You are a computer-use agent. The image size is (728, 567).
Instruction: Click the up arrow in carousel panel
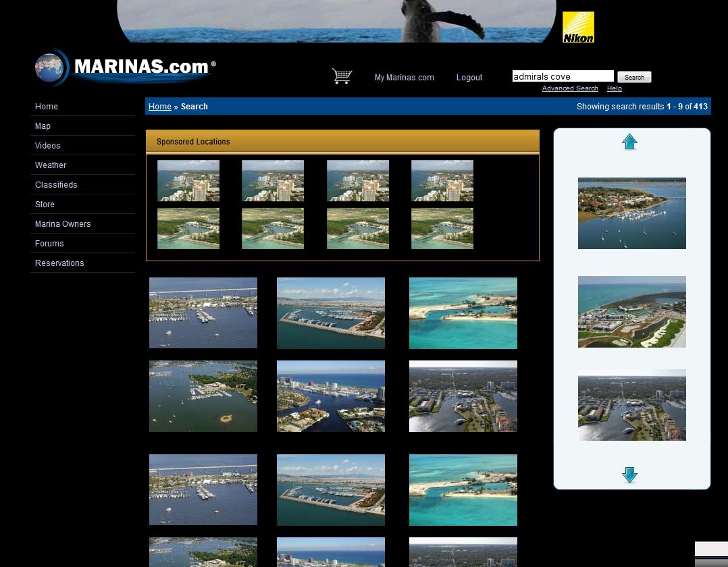click(629, 142)
